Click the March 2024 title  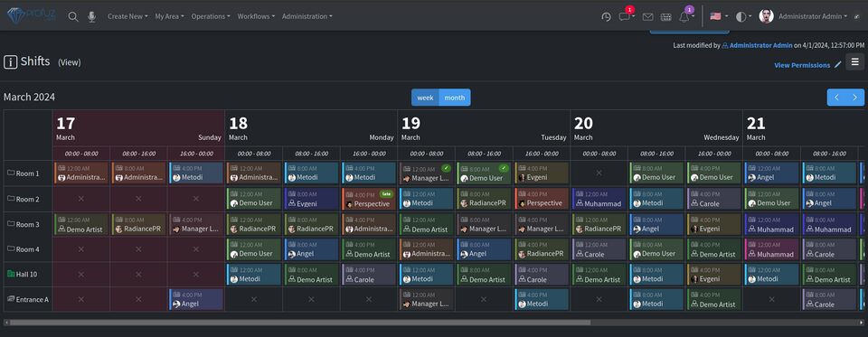tap(29, 97)
